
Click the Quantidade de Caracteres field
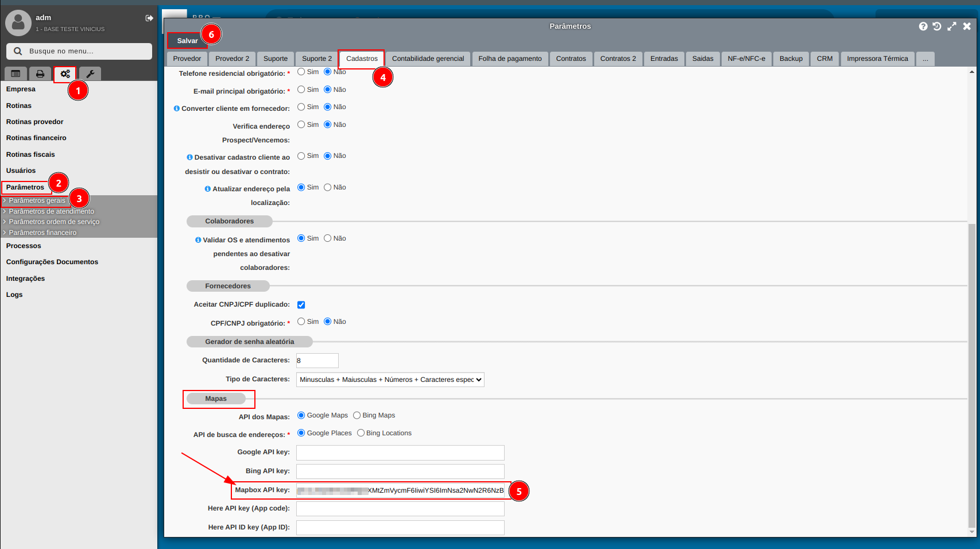pos(317,361)
